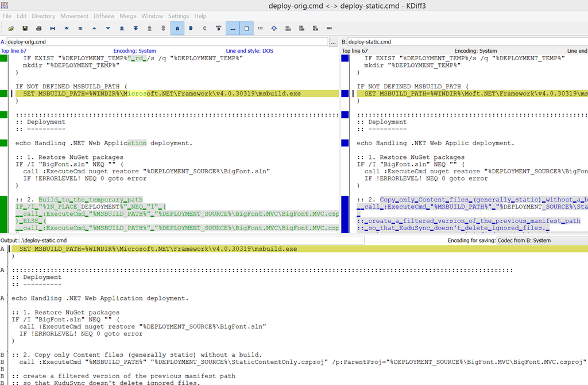Click browse button next to deploy-orig.cmd
Image resolution: width=588 pixels, height=385 pixels.
[x=334, y=42]
